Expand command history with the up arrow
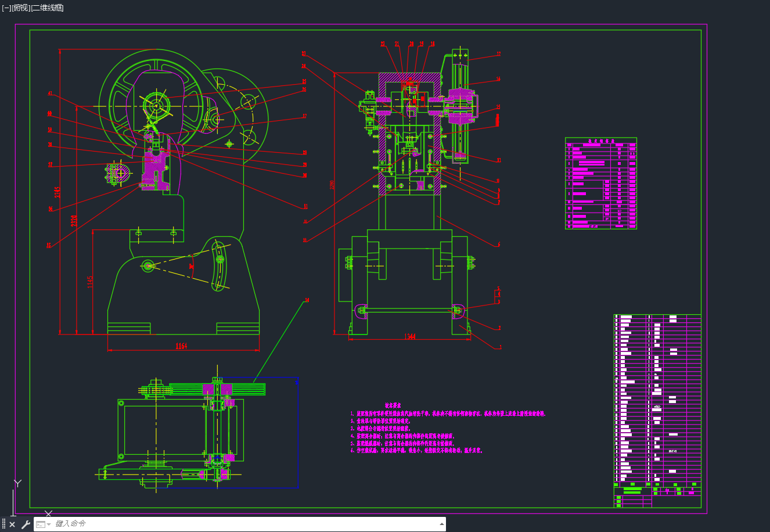The height and width of the screenshot is (532, 770). click(441, 524)
